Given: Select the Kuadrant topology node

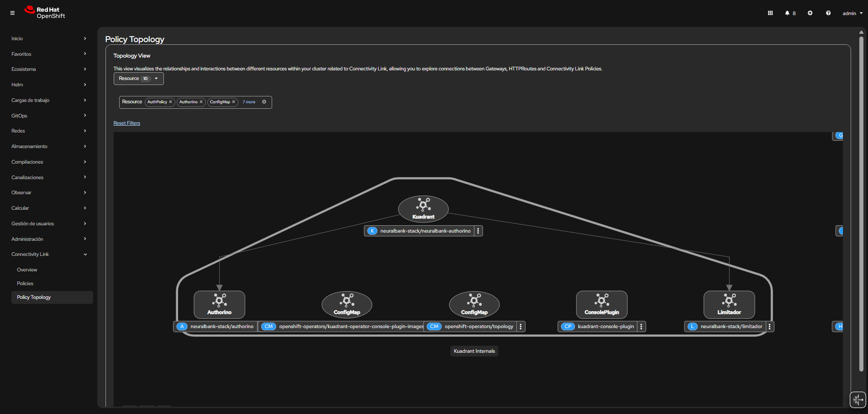Looking at the screenshot, I should pyautogui.click(x=423, y=209).
